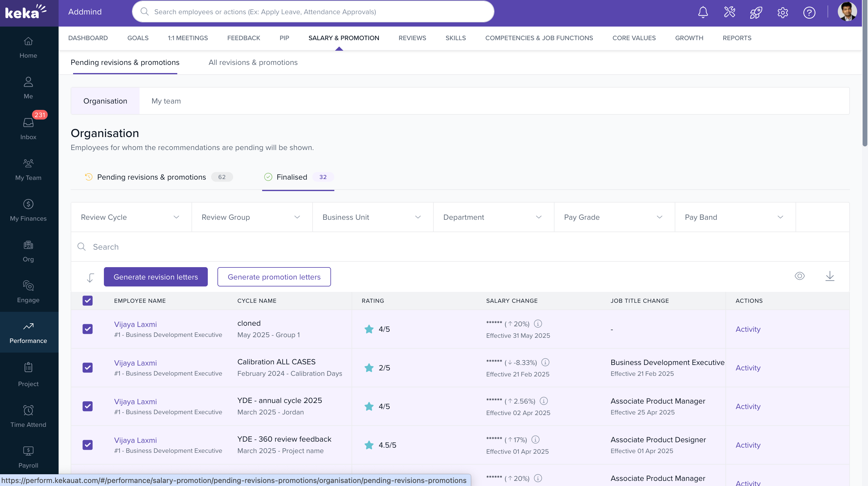868x486 pixels.
Task: Switch to All revisions & promotions tab
Action: [253, 62]
